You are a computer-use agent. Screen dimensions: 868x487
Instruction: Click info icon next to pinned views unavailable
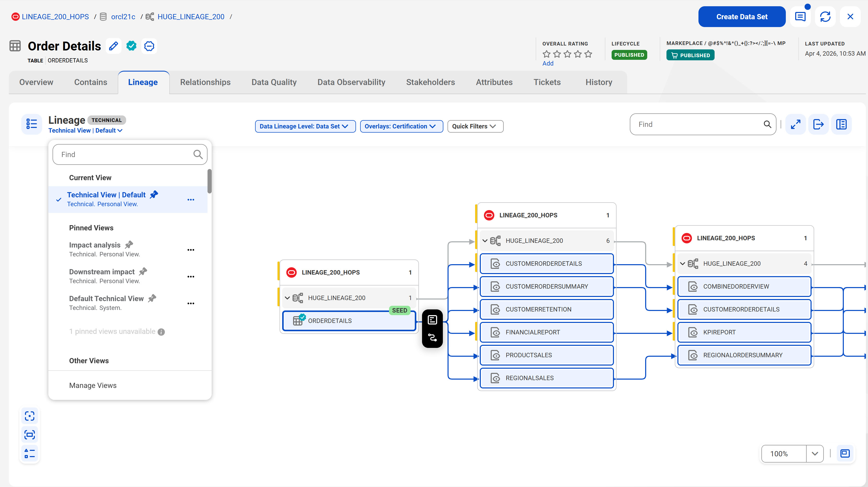pyautogui.click(x=161, y=332)
